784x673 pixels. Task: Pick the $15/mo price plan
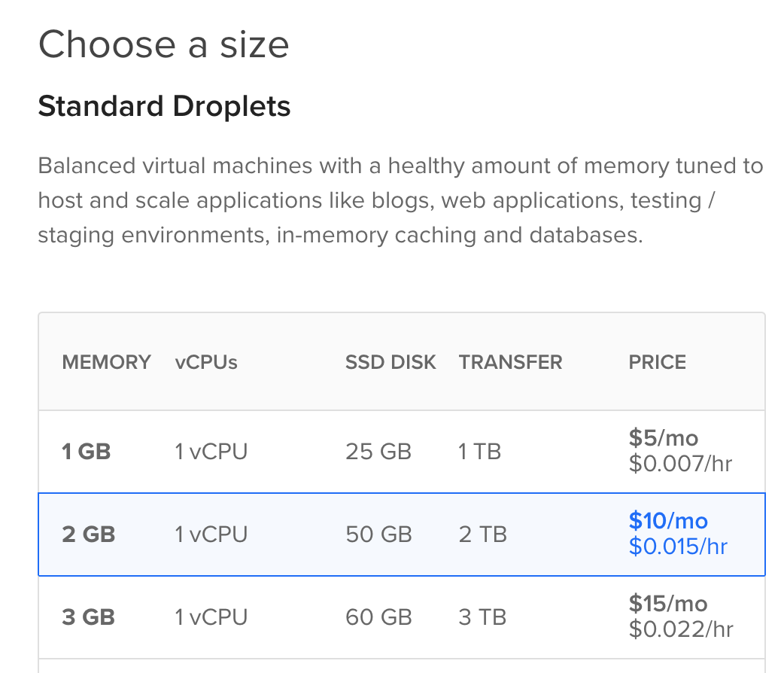click(x=668, y=604)
